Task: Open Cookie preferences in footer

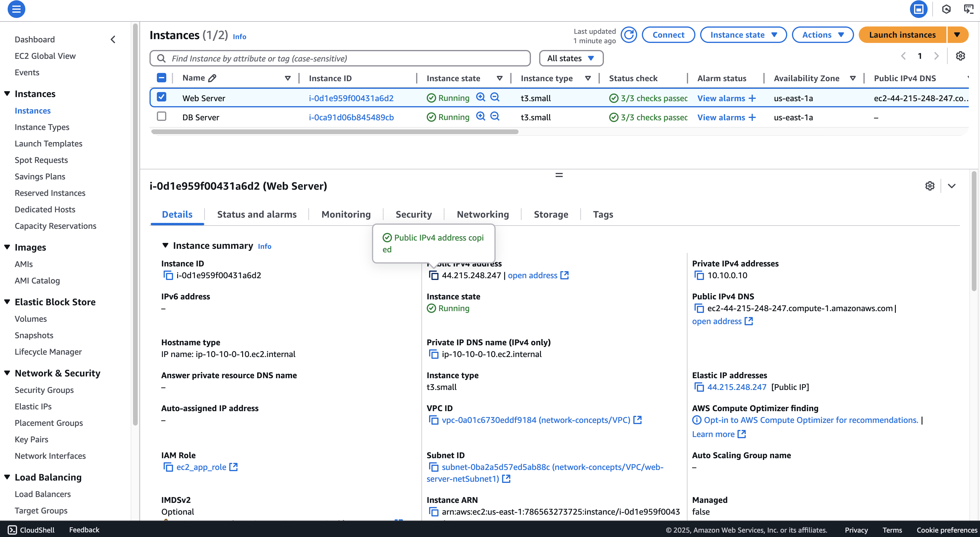Action: (x=947, y=530)
